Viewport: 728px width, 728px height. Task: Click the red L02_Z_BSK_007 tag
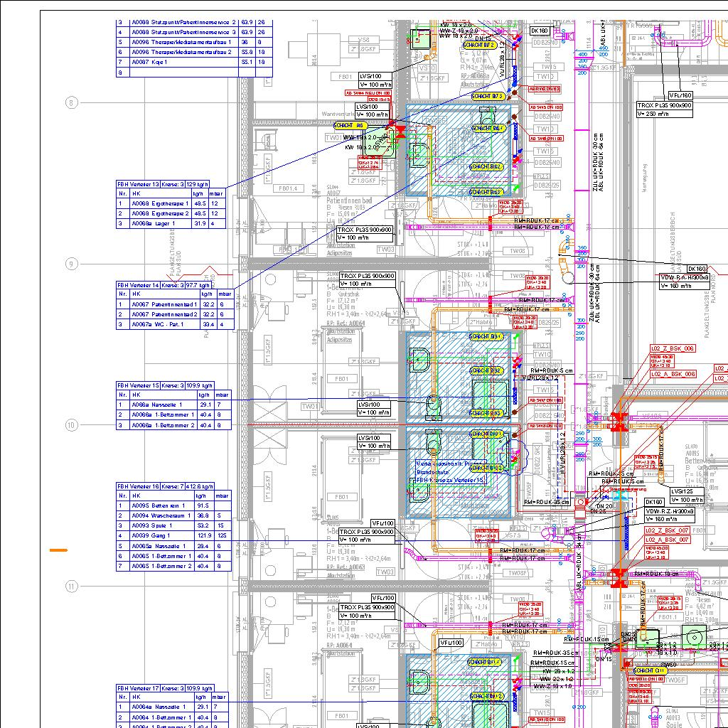[667, 530]
